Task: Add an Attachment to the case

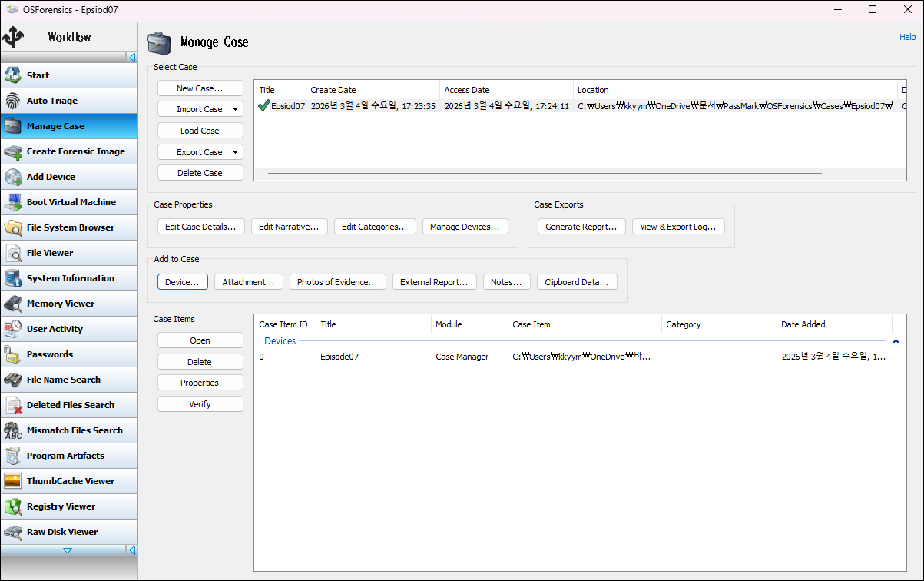Action: pos(249,282)
